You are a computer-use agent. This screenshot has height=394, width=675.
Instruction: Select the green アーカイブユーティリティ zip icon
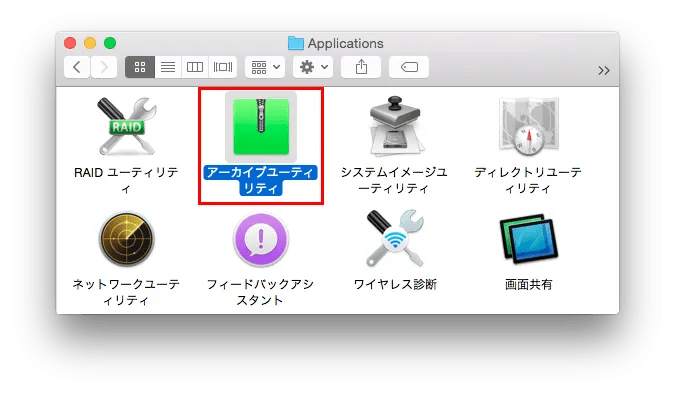261,127
